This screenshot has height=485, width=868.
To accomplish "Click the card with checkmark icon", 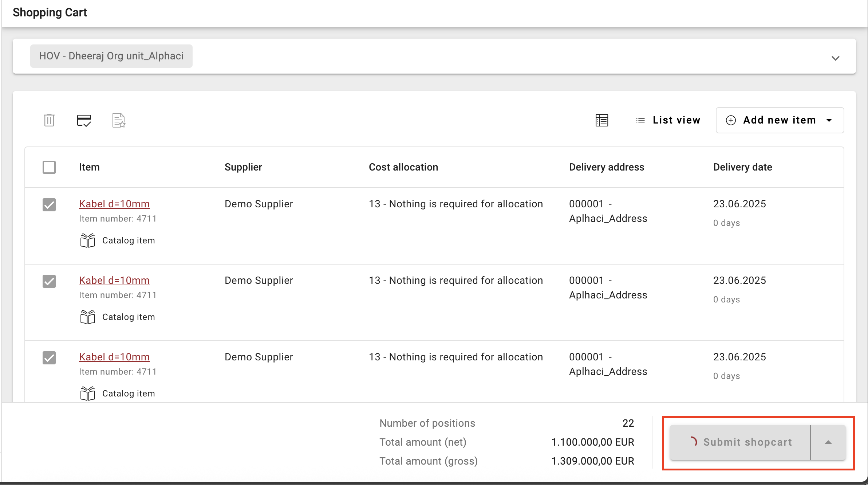I will 84,120.
